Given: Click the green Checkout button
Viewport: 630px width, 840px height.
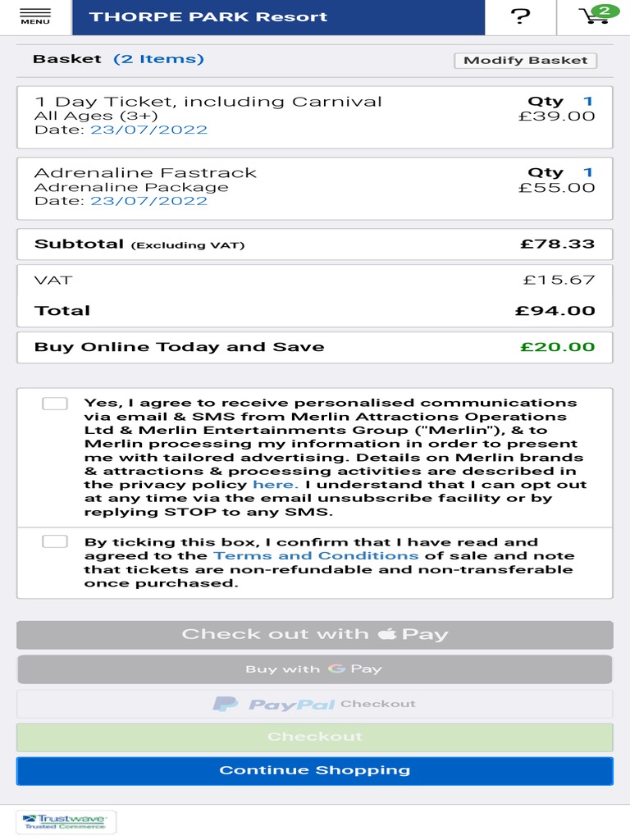Looking at the screenshot, I should tap(315, 737).
